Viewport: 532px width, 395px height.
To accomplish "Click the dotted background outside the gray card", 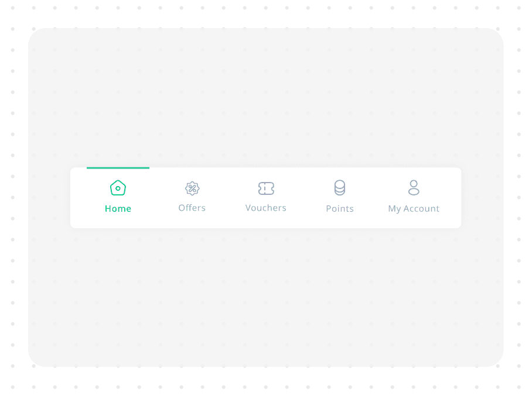I will click(265, 13).
